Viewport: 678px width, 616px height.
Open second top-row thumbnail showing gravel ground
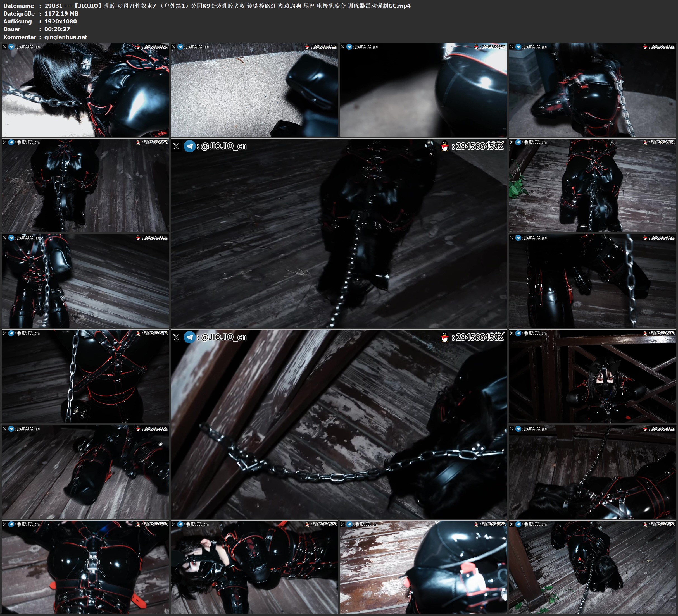click(254, 90)
